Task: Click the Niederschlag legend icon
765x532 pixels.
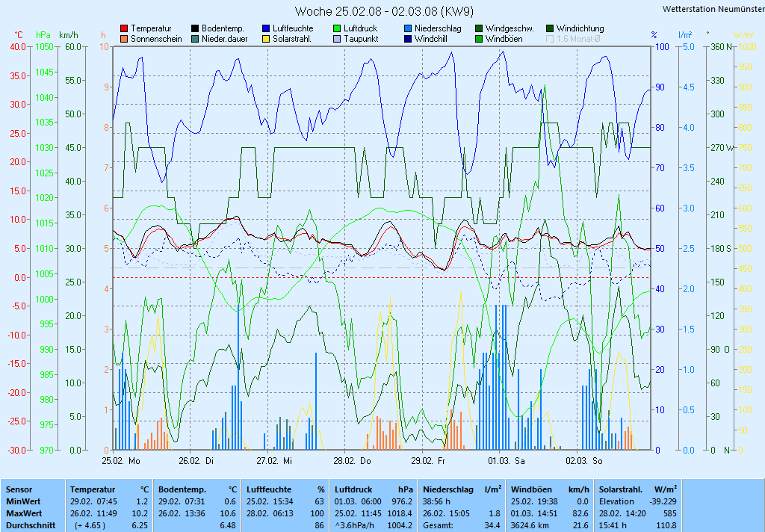Action: [x=408, y=28]
